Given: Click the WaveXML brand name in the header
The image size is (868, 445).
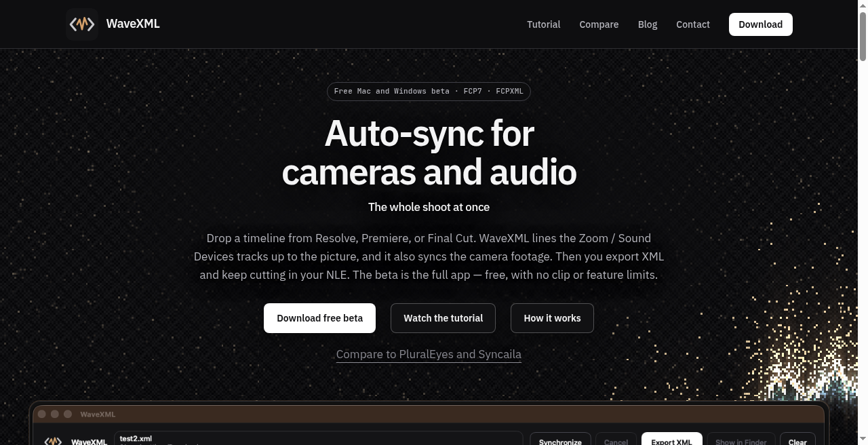Looking at the screenshot, I should point(133,24).
